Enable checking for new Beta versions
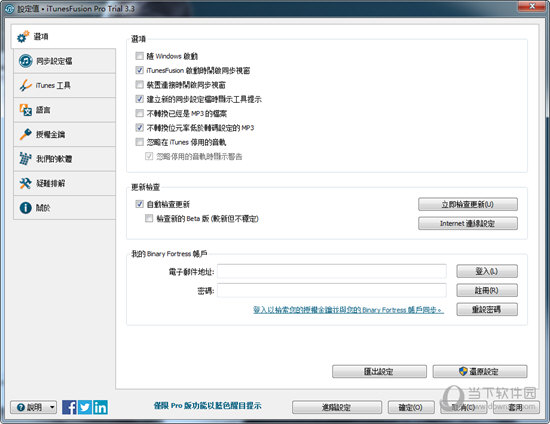 [x=149, y=218]
